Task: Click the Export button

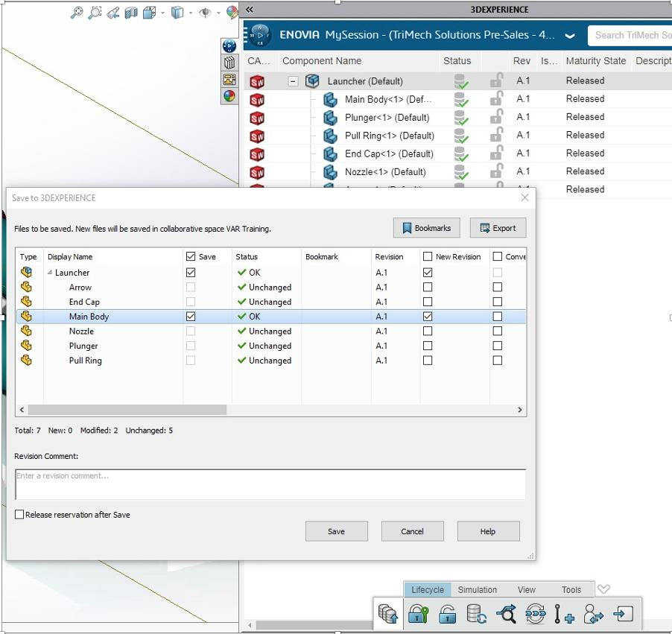Action: pyautogui.click(x=498, y=228)
